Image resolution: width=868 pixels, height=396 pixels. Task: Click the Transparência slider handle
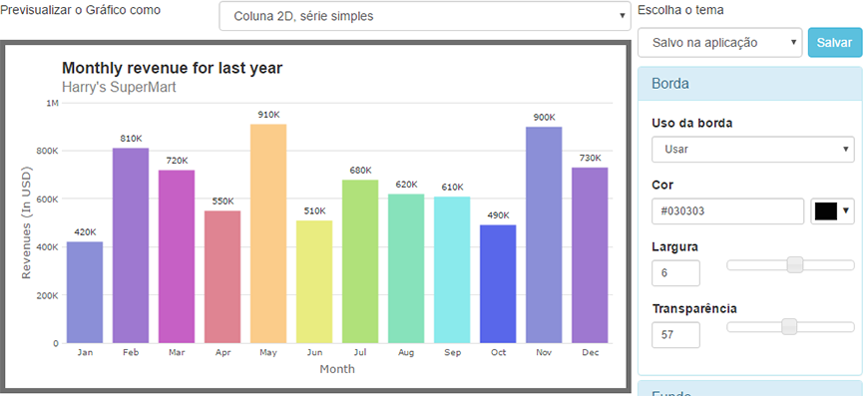789,327
